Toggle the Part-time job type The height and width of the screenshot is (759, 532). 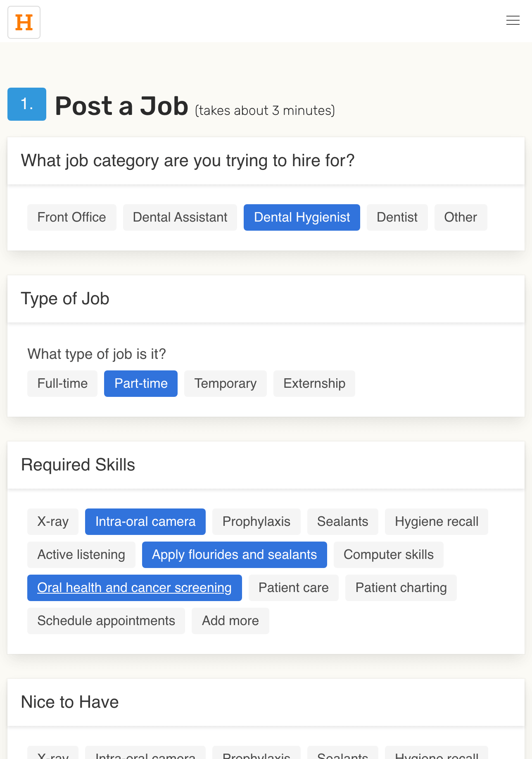click(141, 384)
